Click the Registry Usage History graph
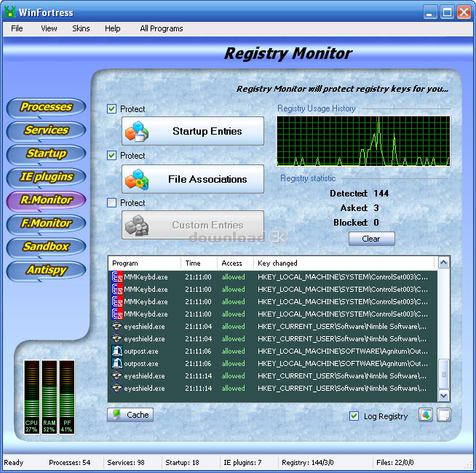476x473 pixels. pyautogui.click(x=363, y=141)
